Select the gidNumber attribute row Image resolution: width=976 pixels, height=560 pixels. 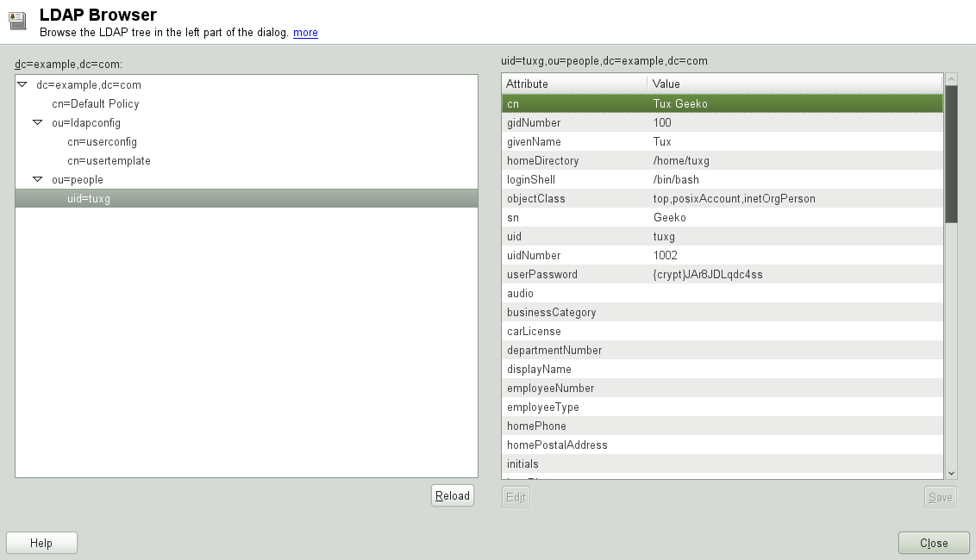604,122
